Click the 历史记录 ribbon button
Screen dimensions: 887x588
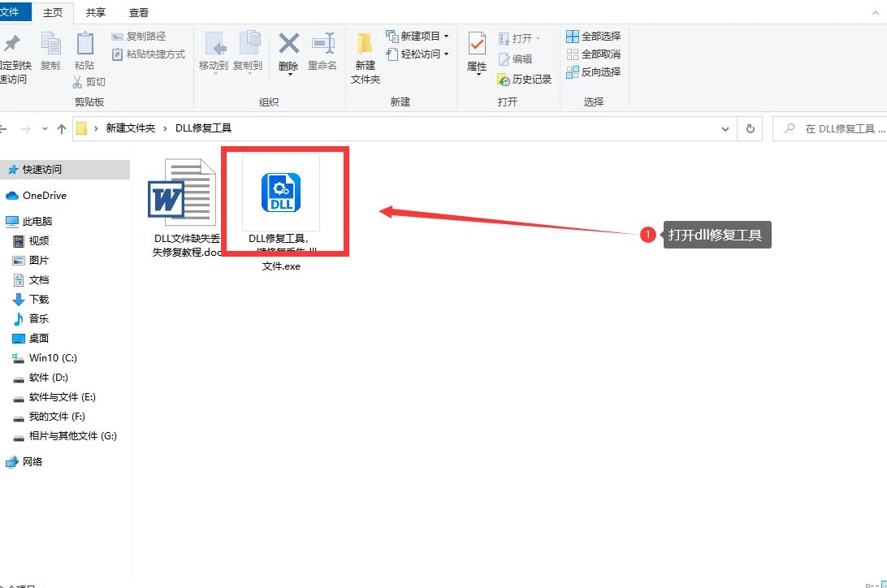[x=525, y=79]
